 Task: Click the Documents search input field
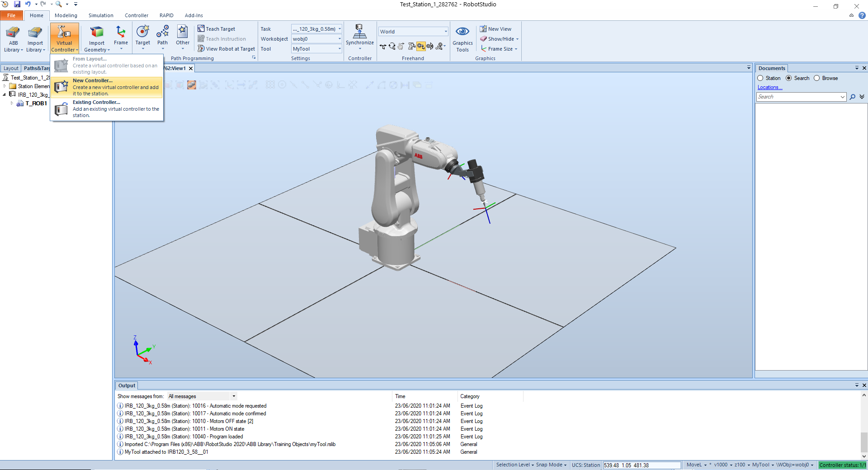pos(798,97)
